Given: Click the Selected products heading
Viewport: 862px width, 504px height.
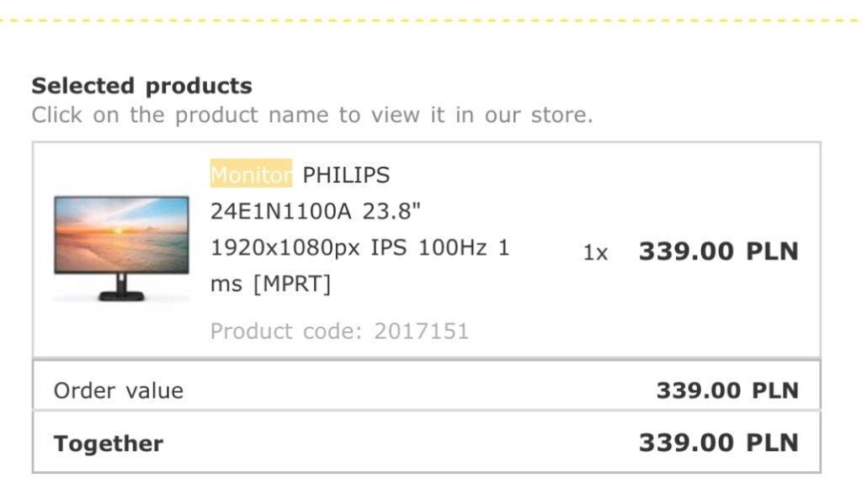Looking at the screenshot, I should [141, 86].
